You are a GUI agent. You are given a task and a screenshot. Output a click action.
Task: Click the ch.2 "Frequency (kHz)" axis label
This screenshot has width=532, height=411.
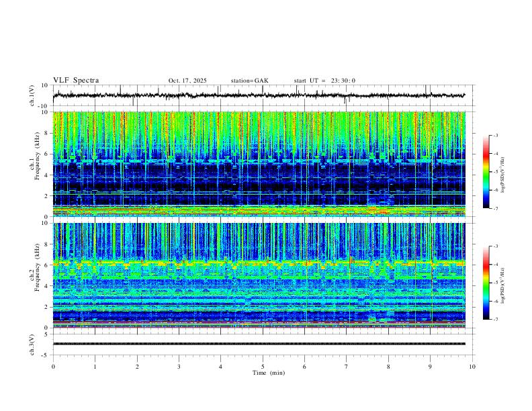[x=37, y=267]
